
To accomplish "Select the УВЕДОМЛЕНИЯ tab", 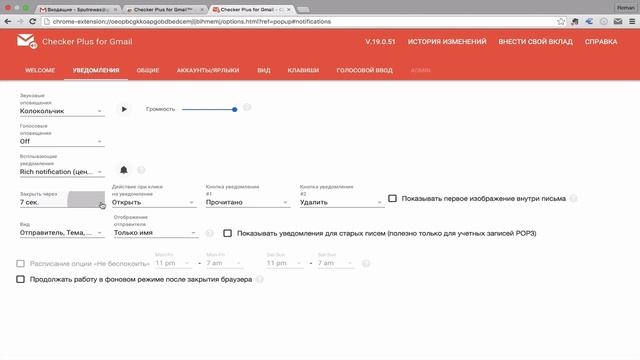I will (96, 70).
